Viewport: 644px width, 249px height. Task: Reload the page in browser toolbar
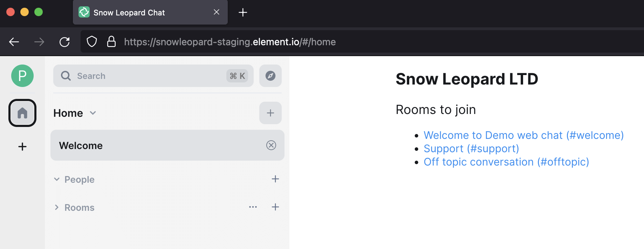(x=64, y=42)
